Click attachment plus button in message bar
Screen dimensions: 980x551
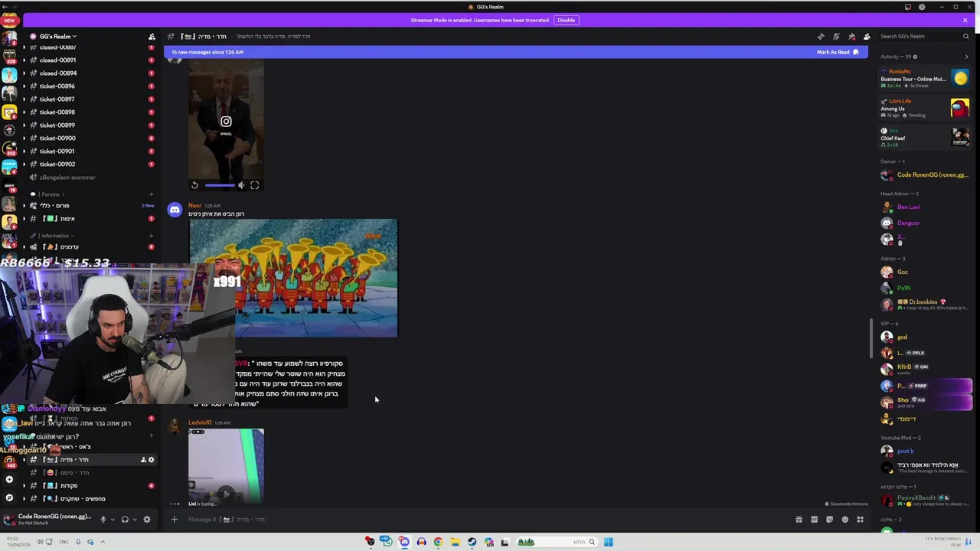pyautogui.click(x=174, y=520)
